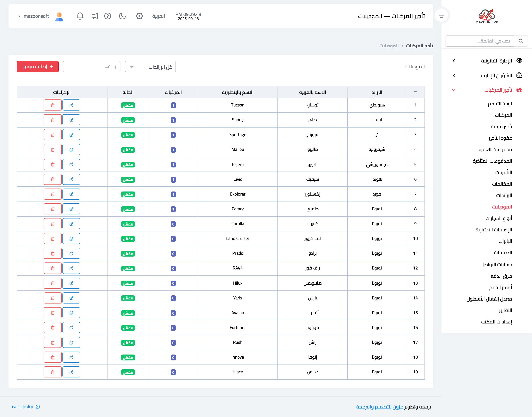Click the الاسم بالإنجليزية column header
532x417 pixels.
pos(238,92)
